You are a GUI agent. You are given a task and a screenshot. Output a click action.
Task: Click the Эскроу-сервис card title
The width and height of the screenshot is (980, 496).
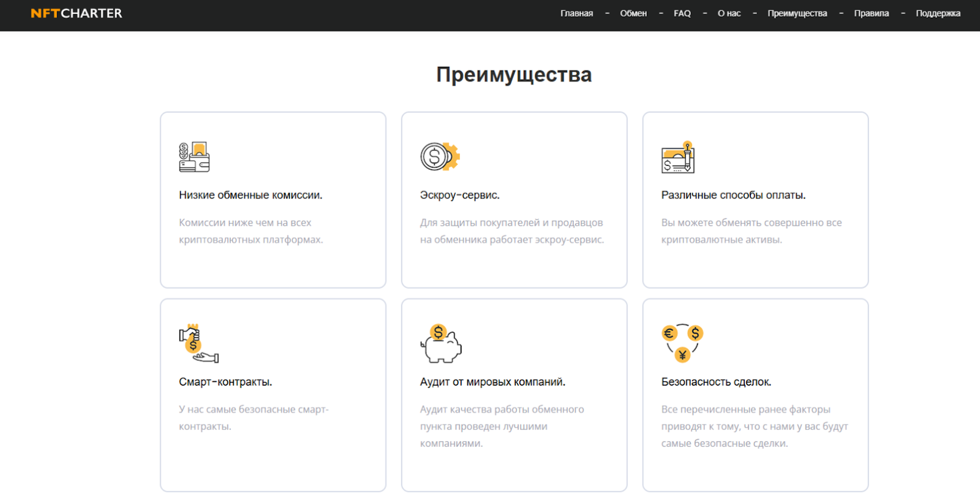459,195
